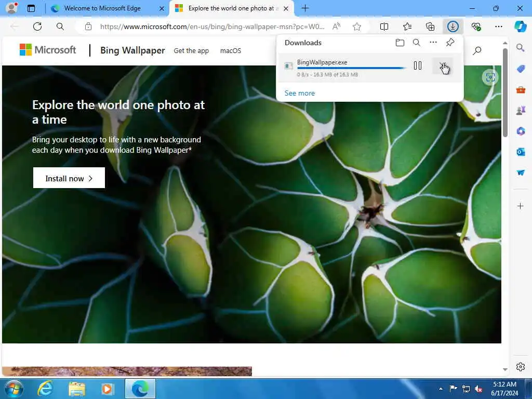Pause the BingWallpaper.exe download
Image resolution: width=532 pixels, height=399 pixels.
coord(418,66)
